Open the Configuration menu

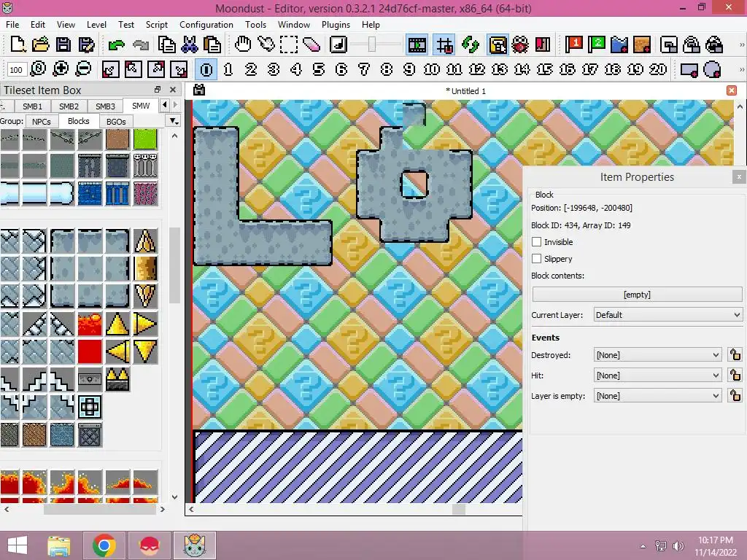206,25
